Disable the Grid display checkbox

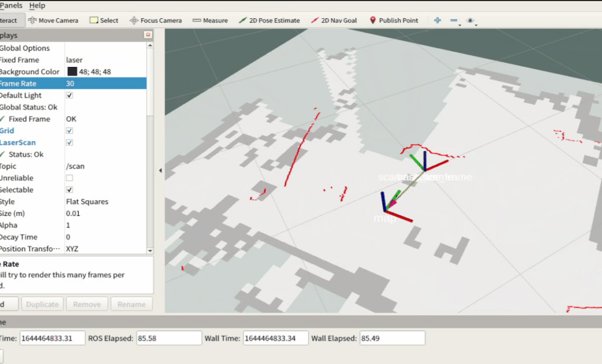point(70,131)
